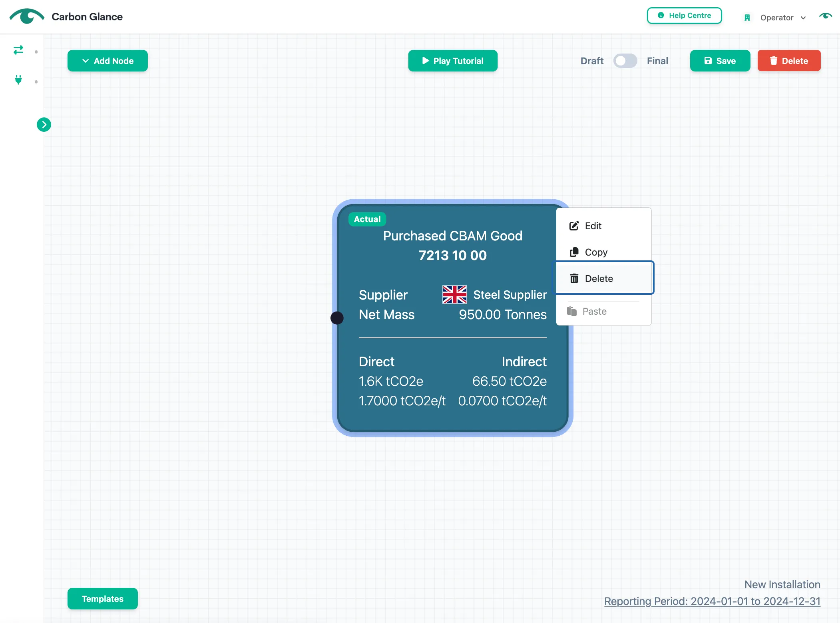Image resolution: width=840 pixels, height=623 pixels.
Task: Click the Direct 1.6K tCO2e value
Action: tap(391, 381)
